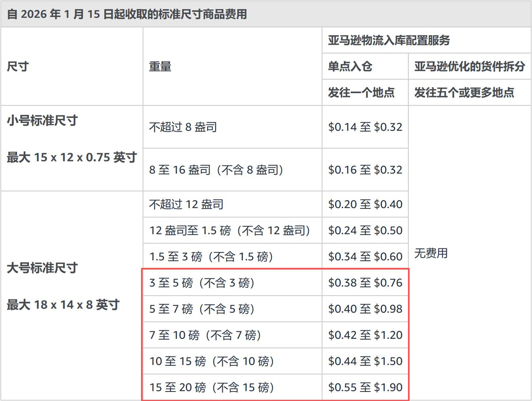Select the 不超过 12 盎司 weight cell
Viewport: 532px width, 401px height.
click(186, 204)
